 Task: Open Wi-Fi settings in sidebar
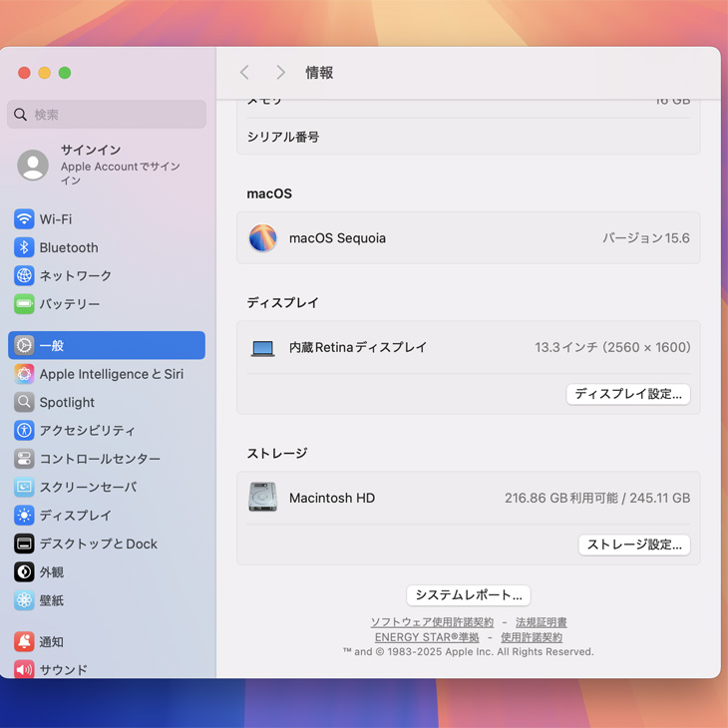coord(55,219)
